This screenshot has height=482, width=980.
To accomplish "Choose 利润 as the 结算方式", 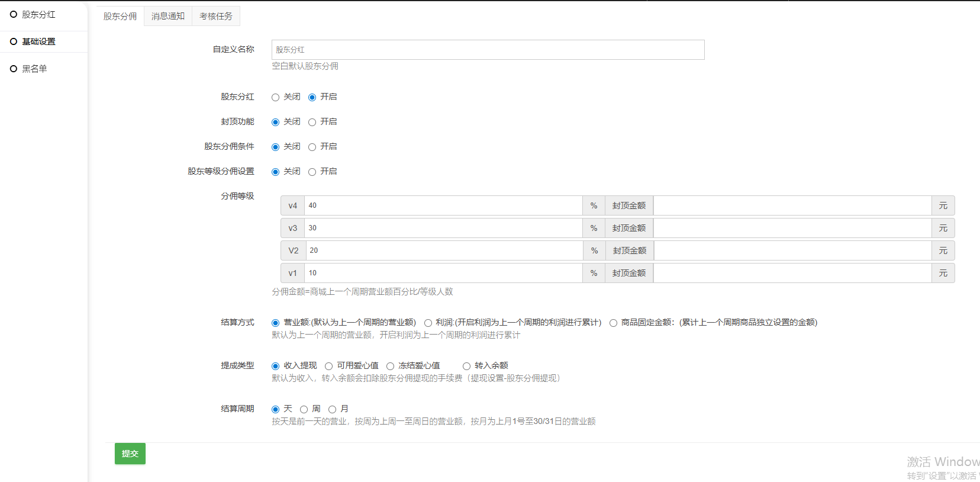I will pyautogui.click(x=428, y=323).
